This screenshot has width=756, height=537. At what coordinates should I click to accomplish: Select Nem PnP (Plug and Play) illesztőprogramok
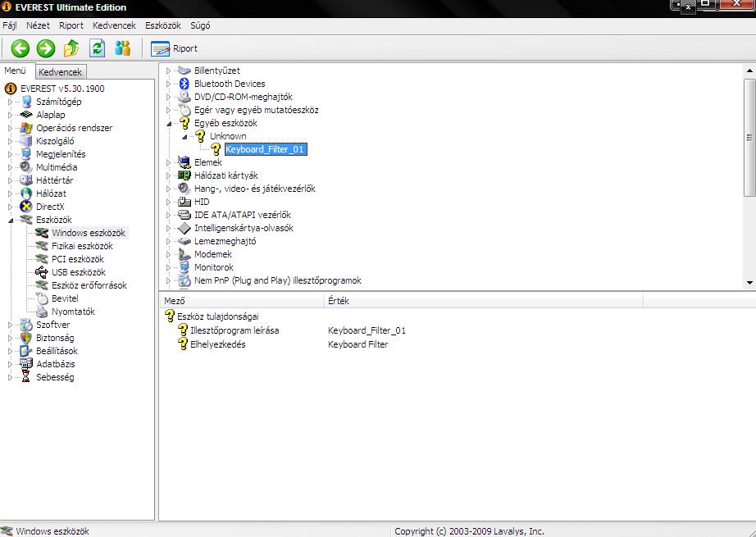click(278, 280)
